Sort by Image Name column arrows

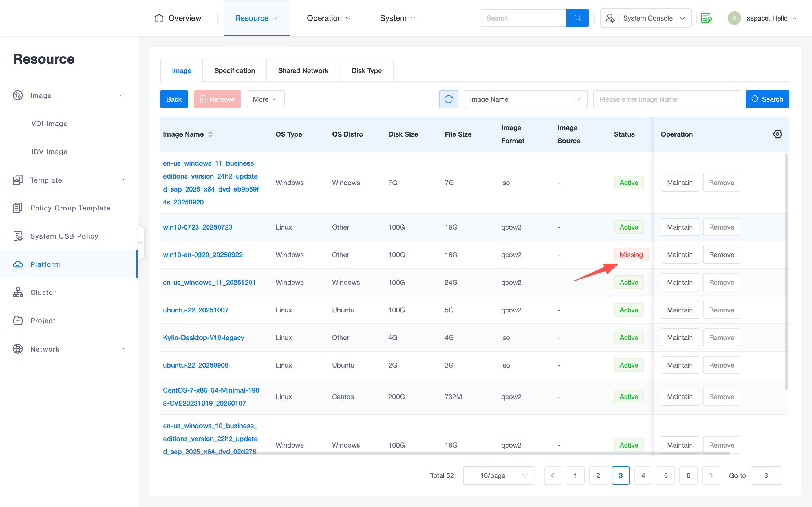(210, 134)
